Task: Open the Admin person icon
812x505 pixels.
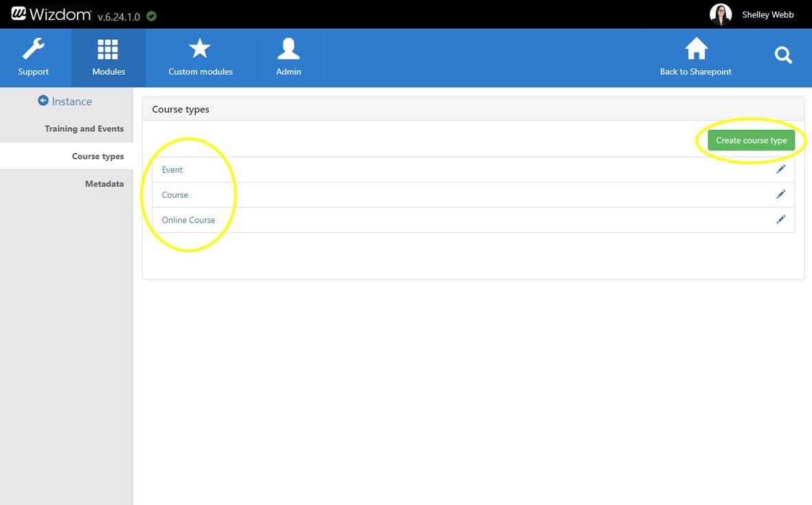Action: tap(289, 49)
